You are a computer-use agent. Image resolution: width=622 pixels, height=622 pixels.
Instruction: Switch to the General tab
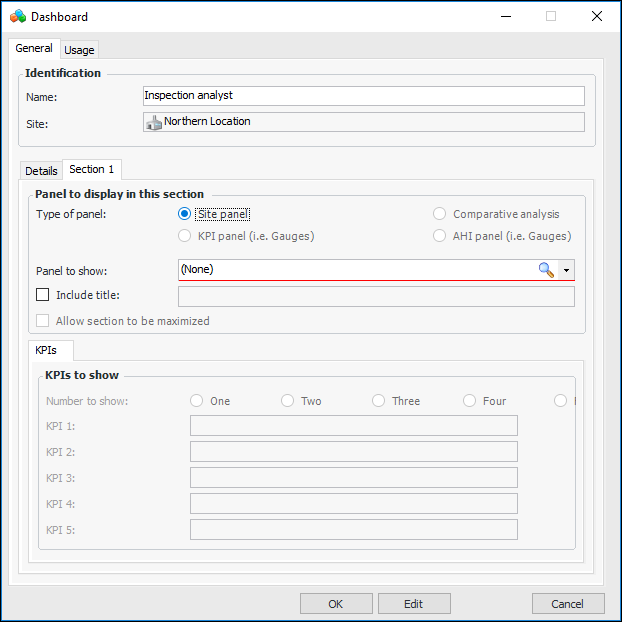(34, 48)
